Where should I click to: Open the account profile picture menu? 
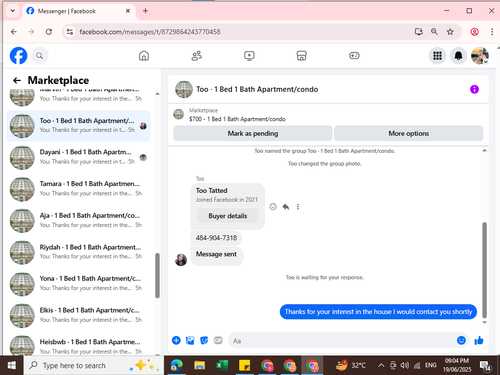coord(480,56)
